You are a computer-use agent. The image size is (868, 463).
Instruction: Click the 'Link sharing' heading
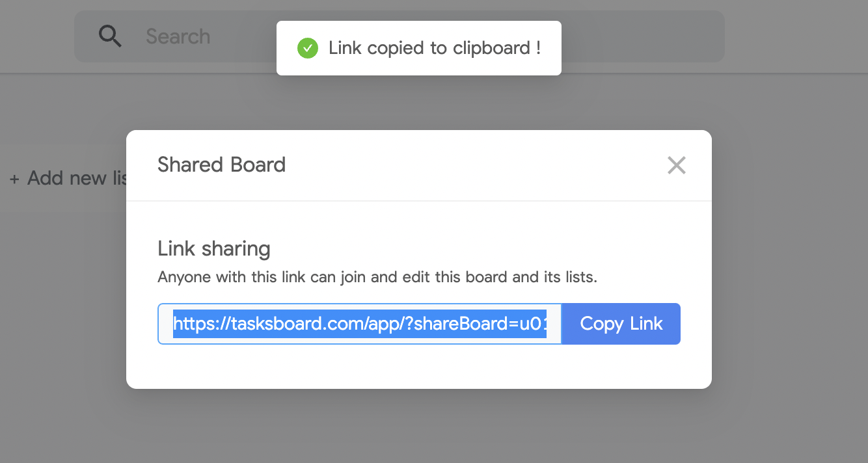click(x=213, y=248)
